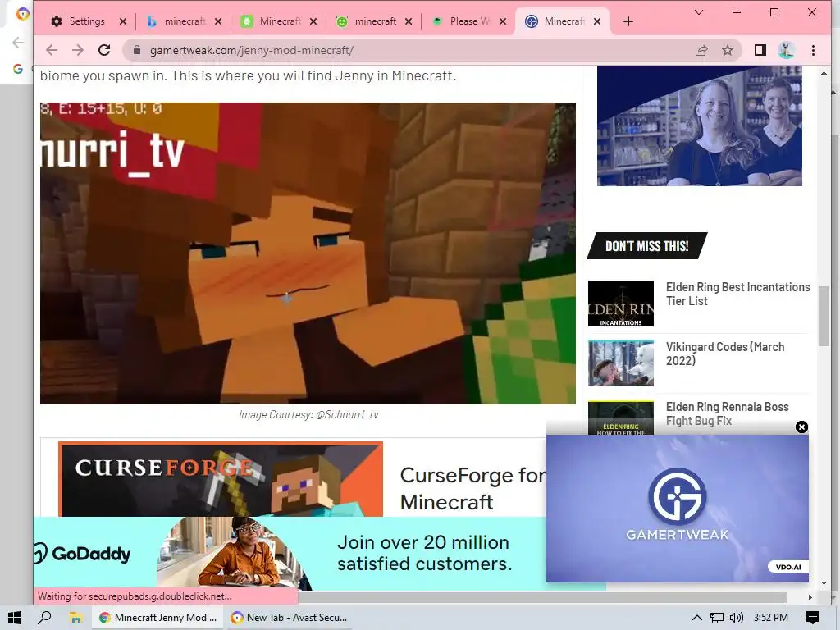
Task: Open File Explorer from taskbar
Action: click(75, 618)
